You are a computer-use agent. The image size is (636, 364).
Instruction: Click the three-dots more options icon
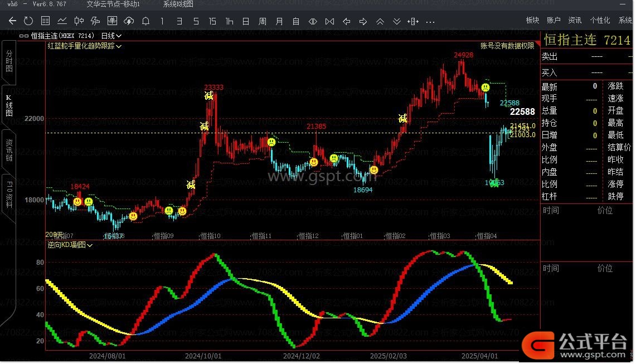430,22
